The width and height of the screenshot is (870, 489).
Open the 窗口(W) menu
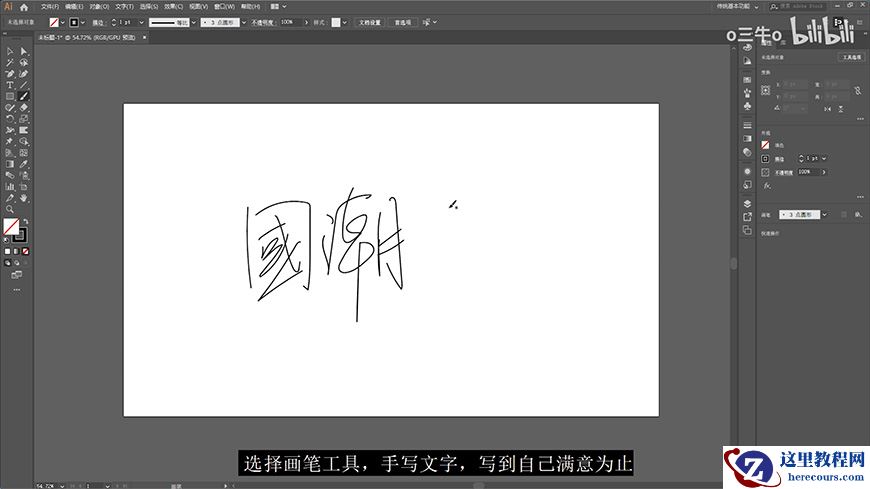point(224,7)
